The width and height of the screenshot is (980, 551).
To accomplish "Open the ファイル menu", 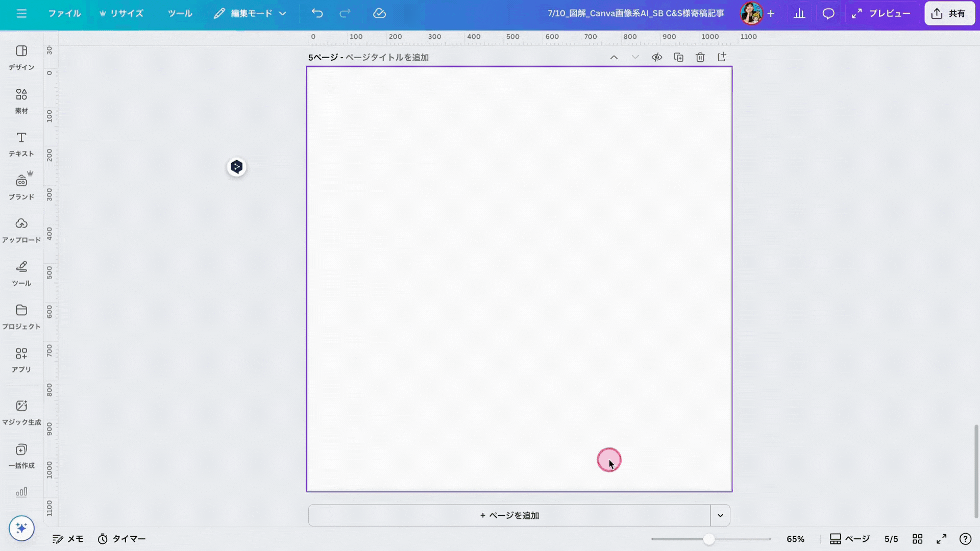I will (64, 14).
